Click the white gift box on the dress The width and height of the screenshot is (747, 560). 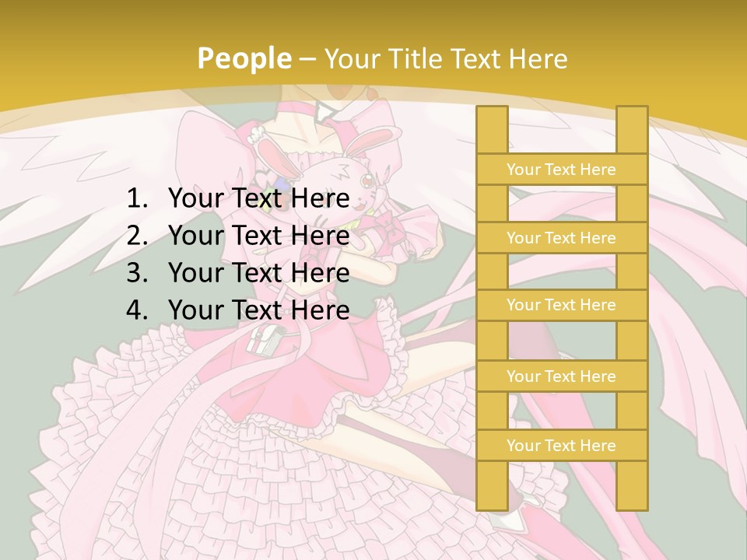[x=265, y=341]
